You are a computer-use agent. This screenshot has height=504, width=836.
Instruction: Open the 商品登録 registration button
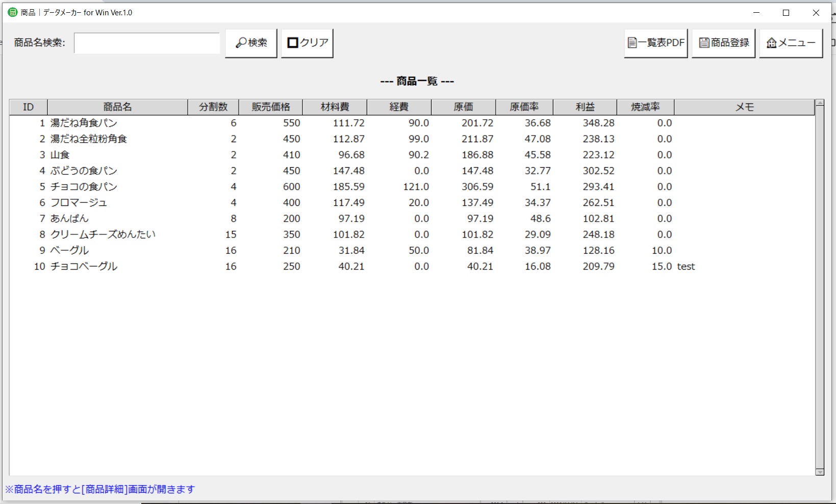(723, 43)
